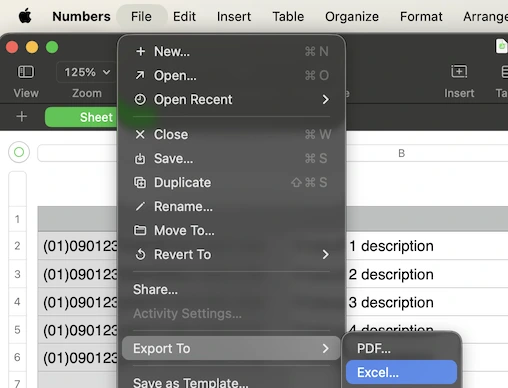Click the green fullscreen window button

[x=52, y=47]
